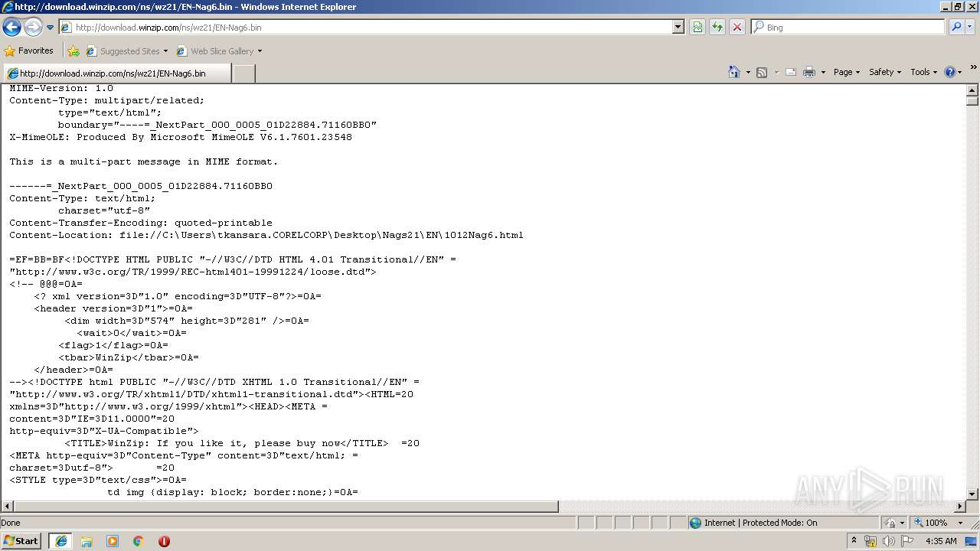Click the vertical scrollbar up arrow
The width and height of the screenshot is (980, 551).
click(x=972, y=90)
